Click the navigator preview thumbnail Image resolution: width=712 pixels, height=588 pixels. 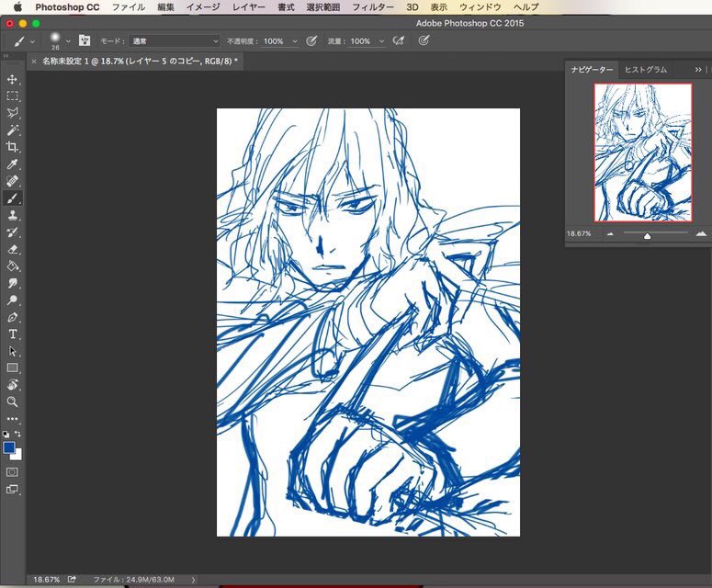[x=642, y=153]
